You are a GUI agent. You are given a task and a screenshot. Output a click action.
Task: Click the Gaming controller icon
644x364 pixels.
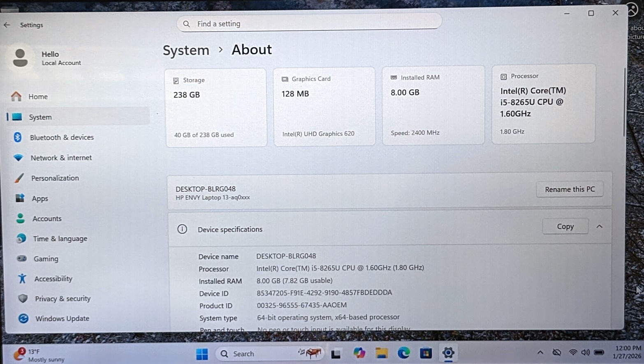[22, 258]
